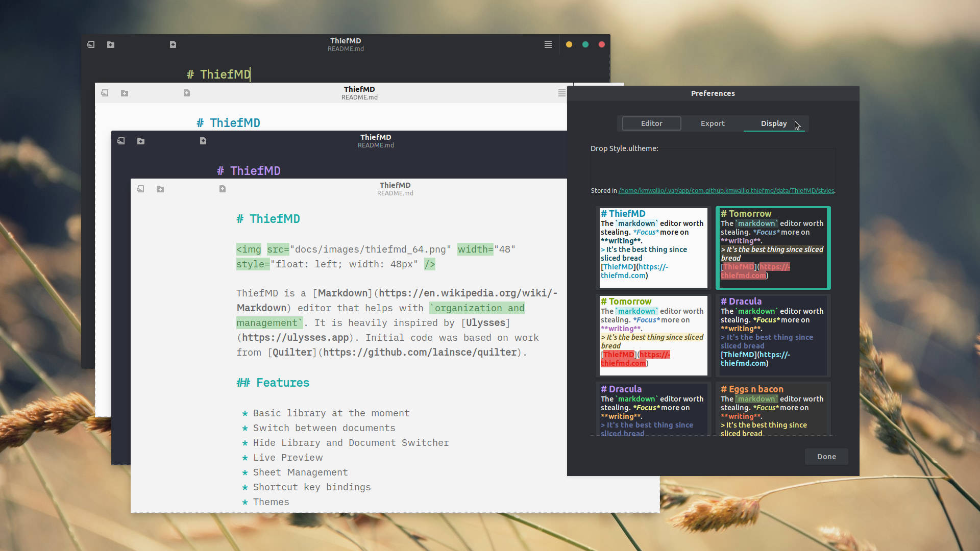Click new sheet icon in rearmost dark window
Screen dimensions: 980x551
[x=173, y=44]
